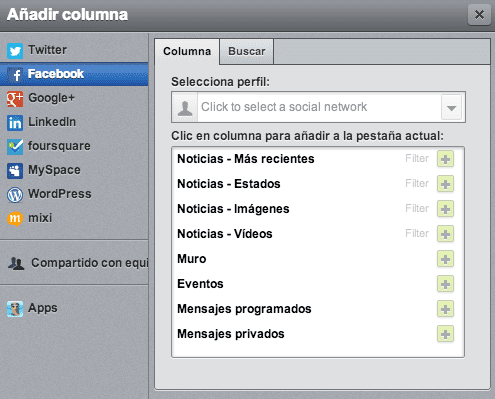Select Twitter in the network list
This screenshot has width=495, height=399.
point(74,50)
